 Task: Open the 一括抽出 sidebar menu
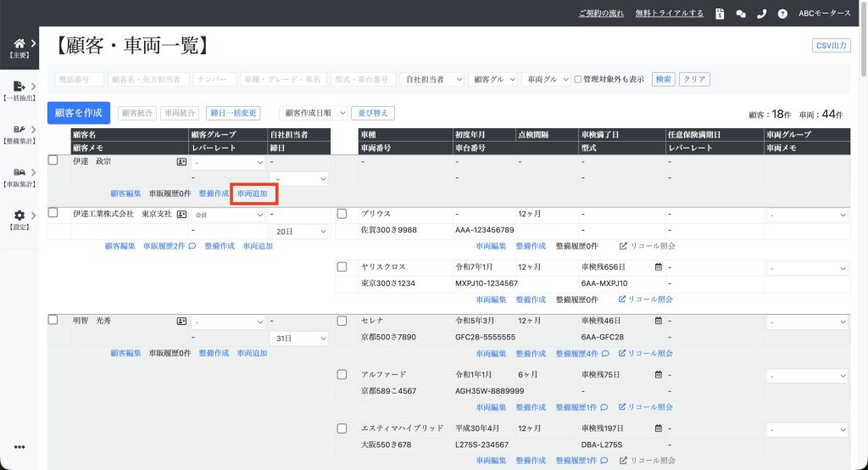19,87
